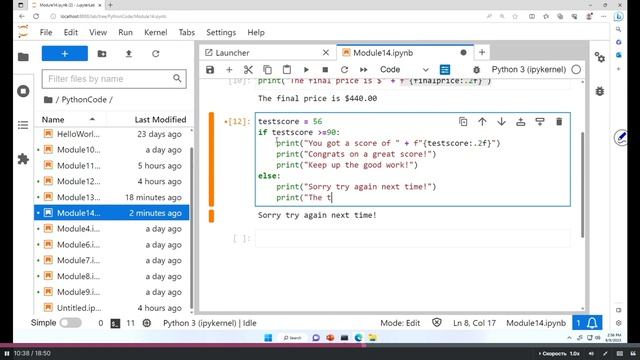Screen dimensions: 640x360
Task: Cut selected cells with the scissors icon
Action: pos(248,70)
